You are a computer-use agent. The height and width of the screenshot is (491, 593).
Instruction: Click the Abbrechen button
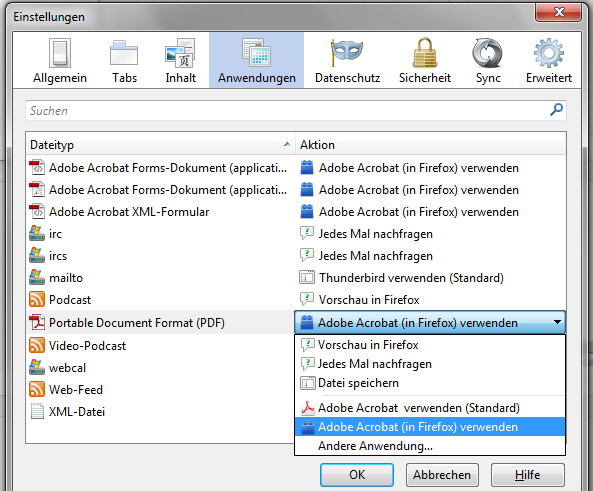(x=442, y=475)
